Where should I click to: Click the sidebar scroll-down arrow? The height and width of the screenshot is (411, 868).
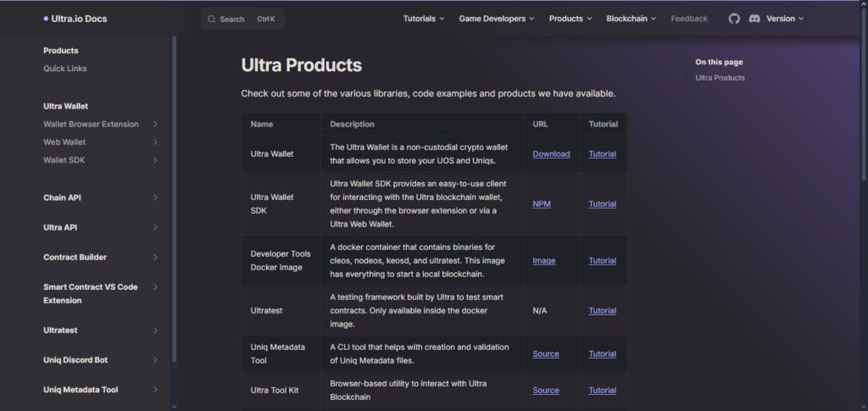175,407
